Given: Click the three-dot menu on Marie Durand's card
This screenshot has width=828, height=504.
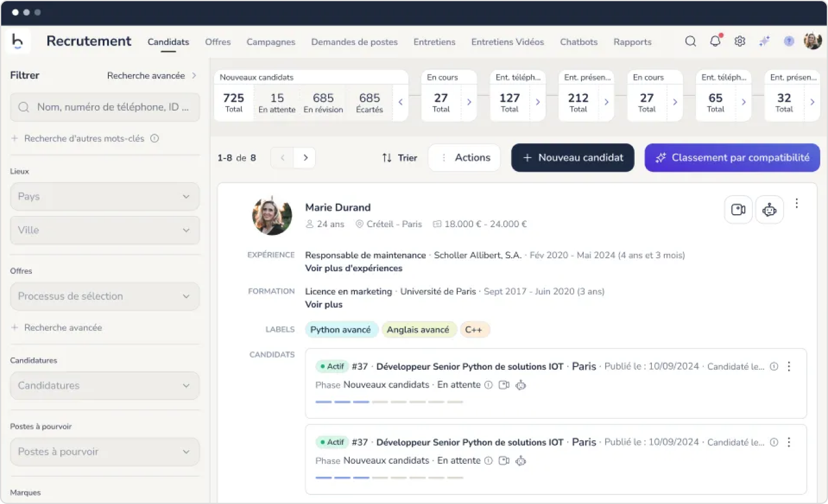Looking at the screenshot, I should [797, 203].
